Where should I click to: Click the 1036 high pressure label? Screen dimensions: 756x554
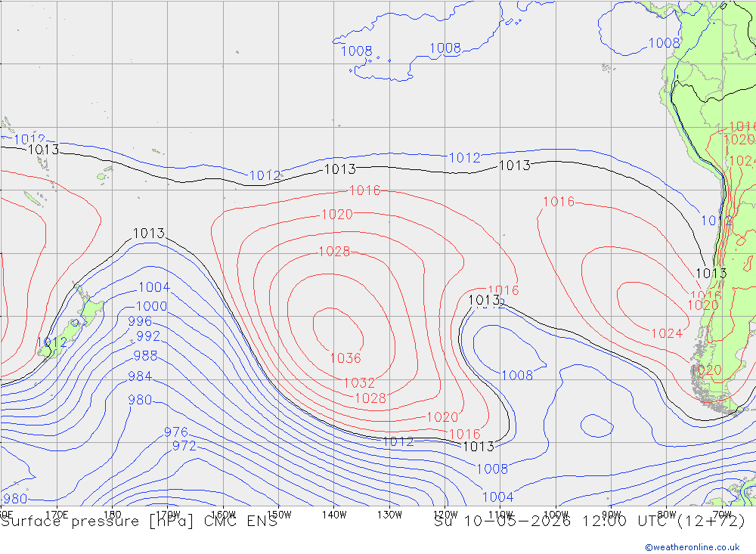(345, 358)
